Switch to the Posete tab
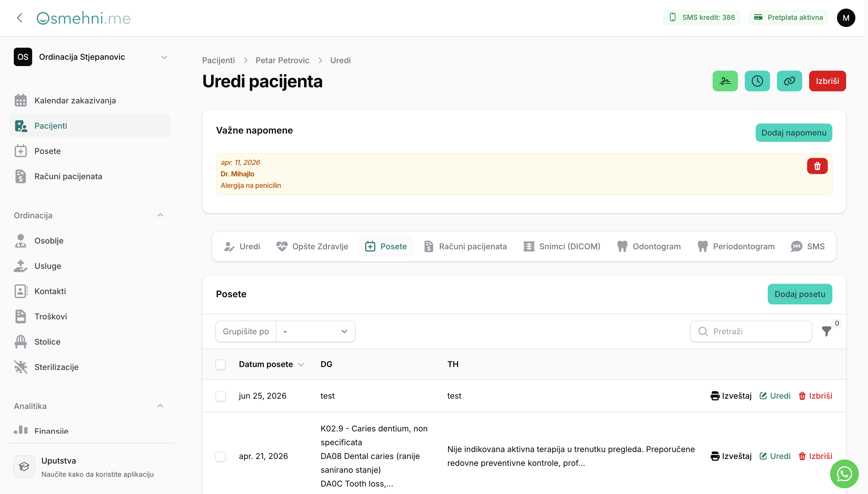This screenshot has height=494, width=868. pos(386,246)
